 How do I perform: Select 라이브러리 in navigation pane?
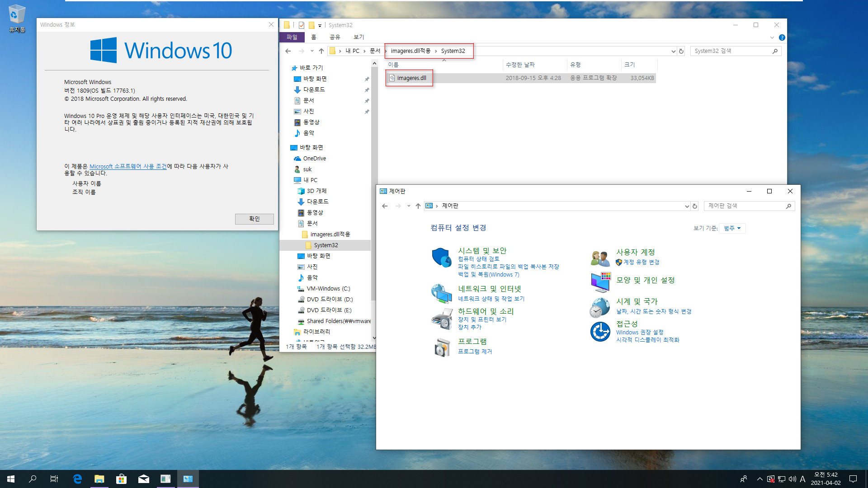[316, 332]
